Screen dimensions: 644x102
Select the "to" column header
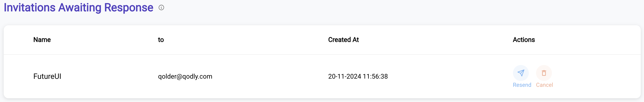click(161, 40)
